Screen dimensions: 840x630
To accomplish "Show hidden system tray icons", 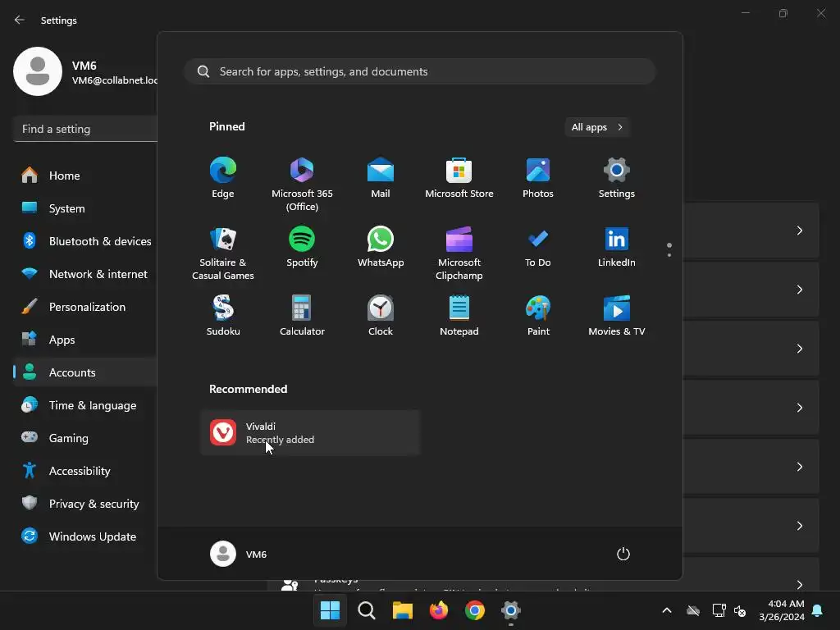I will click(666, 610).
